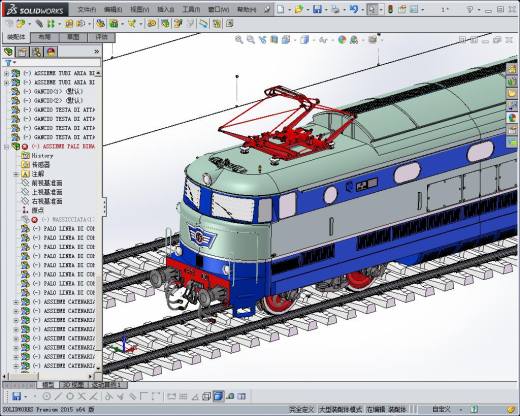Click the Undo arrow icon

click(353, 9)
